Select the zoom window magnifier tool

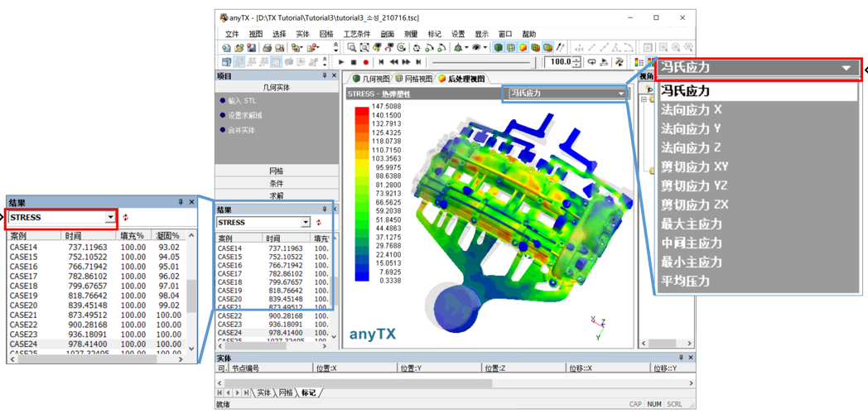pos(352,47)
